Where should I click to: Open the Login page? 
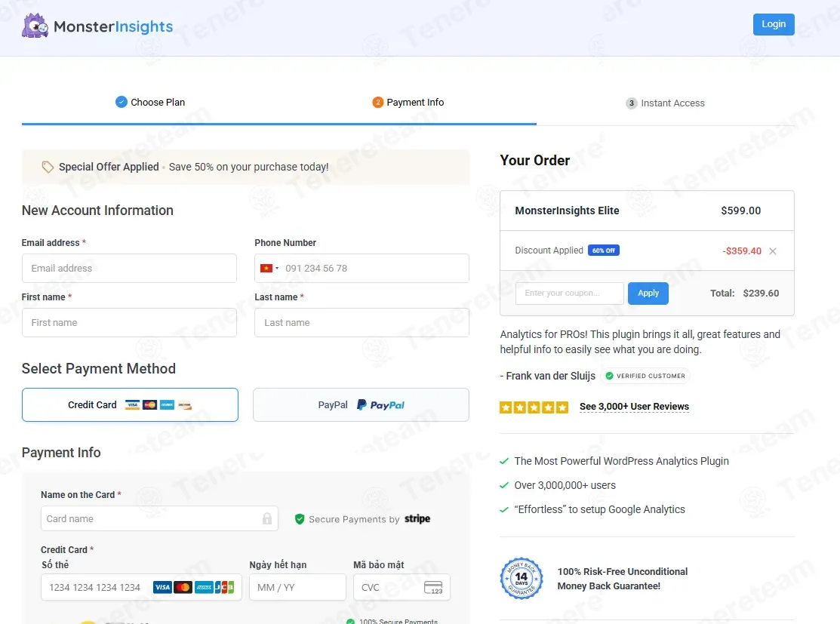773,24
